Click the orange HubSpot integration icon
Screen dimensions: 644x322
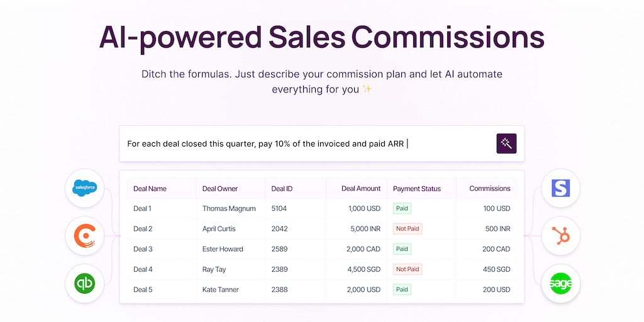tap(560, 236)
